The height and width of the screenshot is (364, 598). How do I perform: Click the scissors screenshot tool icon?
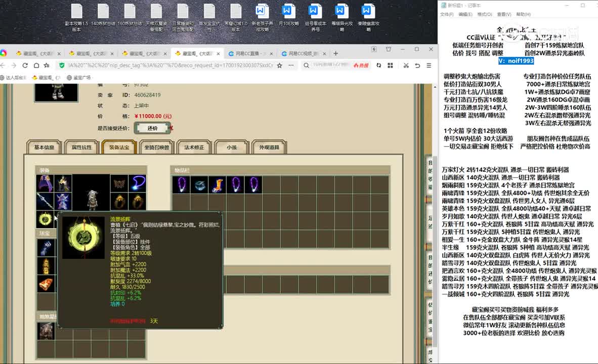click(406, 65)
